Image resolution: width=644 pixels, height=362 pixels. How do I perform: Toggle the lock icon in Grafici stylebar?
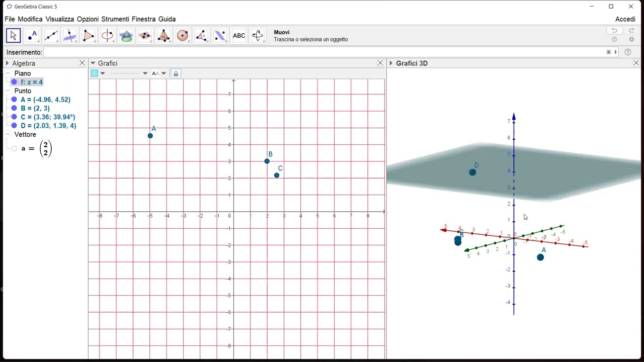[x=176, y=73]
